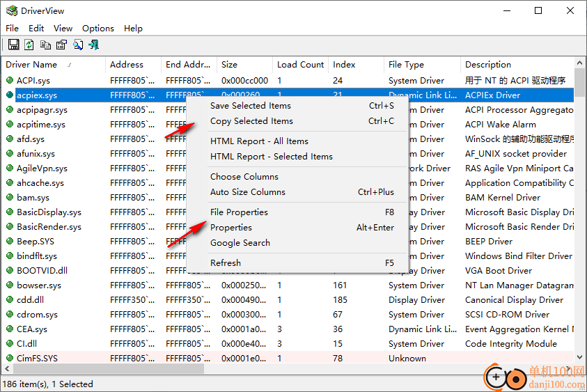587x392 pixels.
Task: Choose Save Selected Items from context menu
Action: point(297,106)
